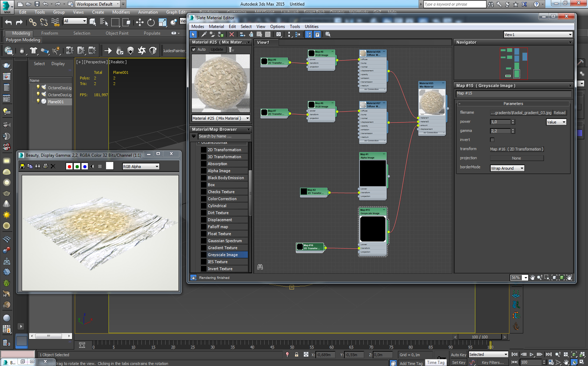The width and height of the screenshot is (588, 366).
Task: Click the eyedropper Pick Material icon
Action: (204, 34)
